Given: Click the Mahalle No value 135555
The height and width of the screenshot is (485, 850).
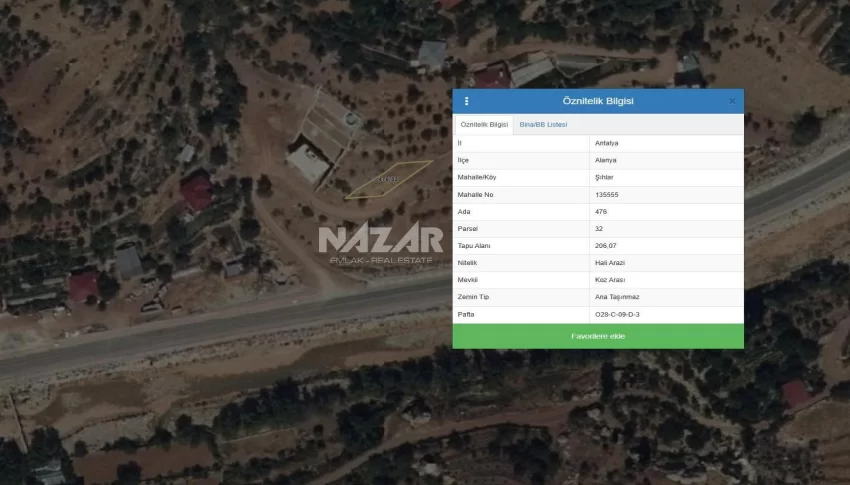Looking at the screenshot, I should (607, 194).
